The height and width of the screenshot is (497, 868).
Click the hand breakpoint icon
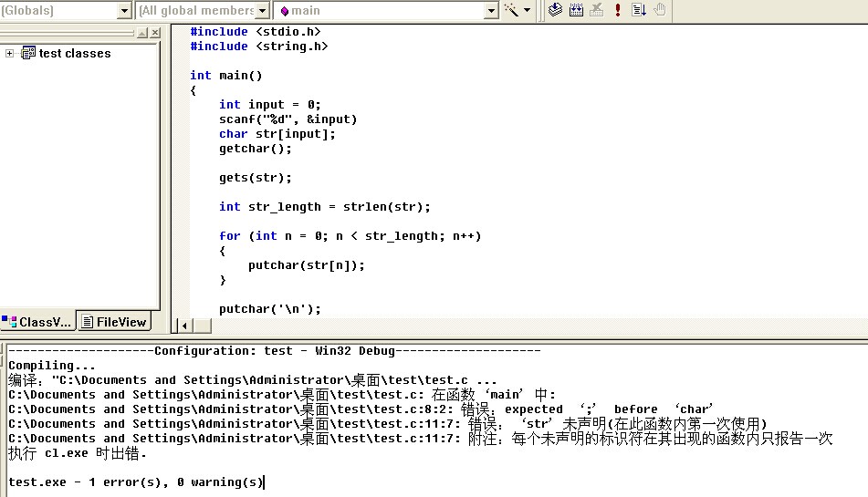click(x=659, y=9)
